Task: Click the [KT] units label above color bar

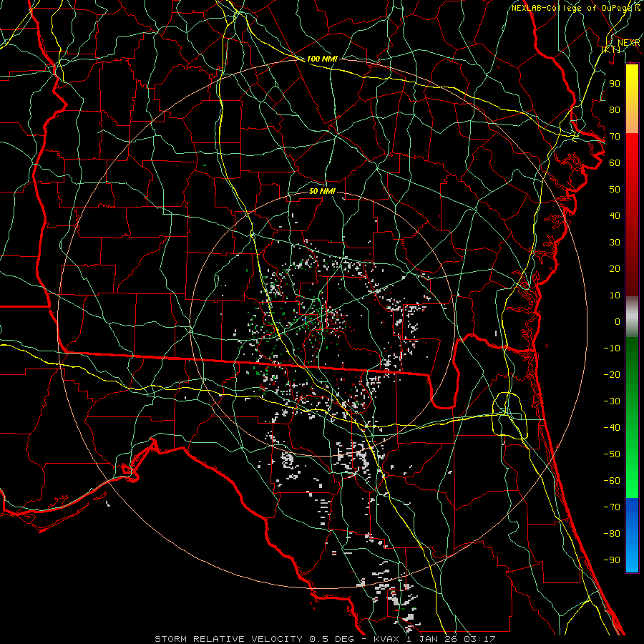Action: point(611,49)
